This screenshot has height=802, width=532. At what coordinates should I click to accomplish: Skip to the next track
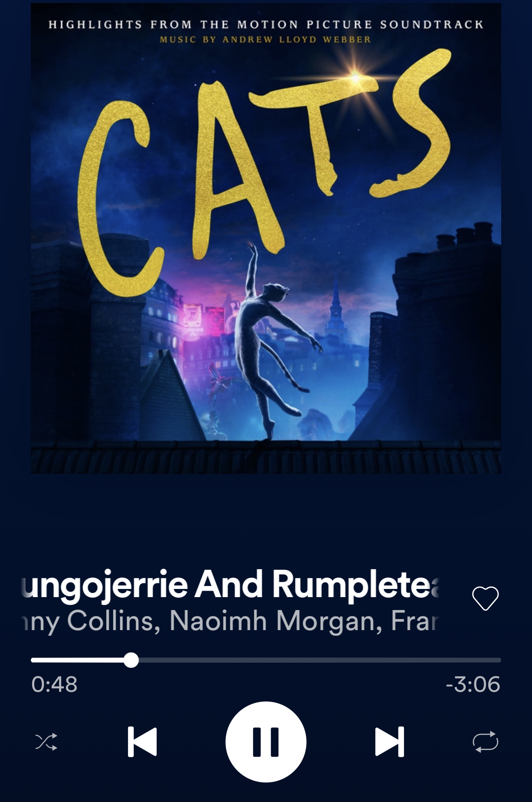point(389,742)
